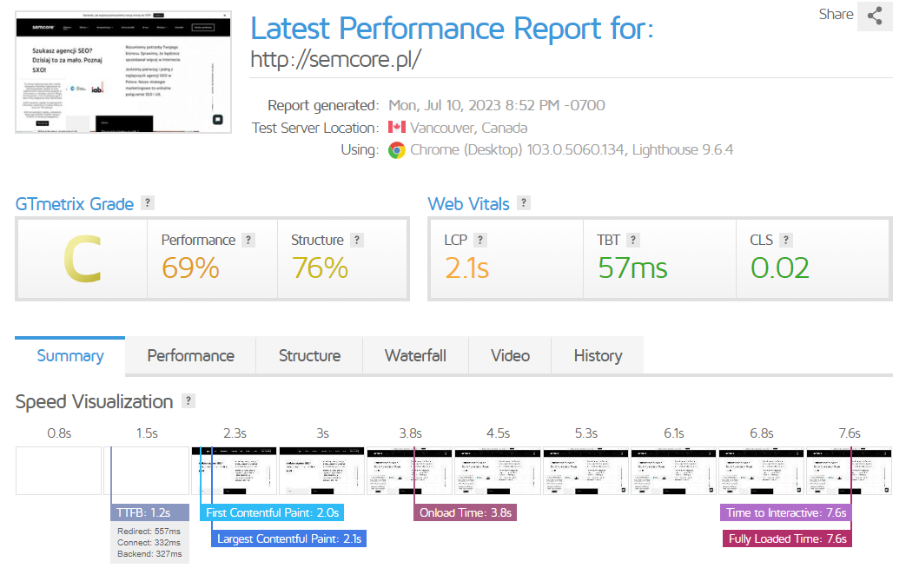
Task: Open the Structure score help question mark
Action: tap(357, 240)
